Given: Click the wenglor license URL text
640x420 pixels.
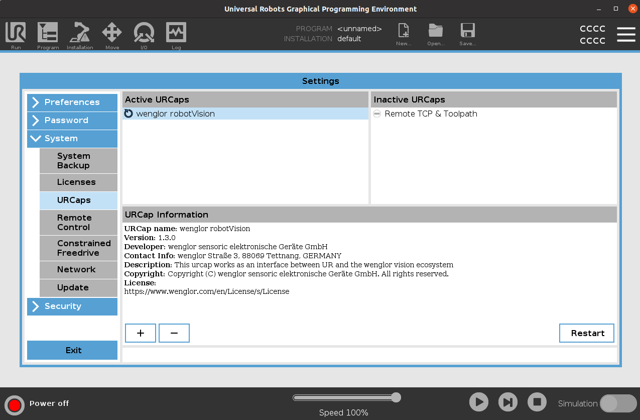Looking at the screenshot, I should (207, 291).
